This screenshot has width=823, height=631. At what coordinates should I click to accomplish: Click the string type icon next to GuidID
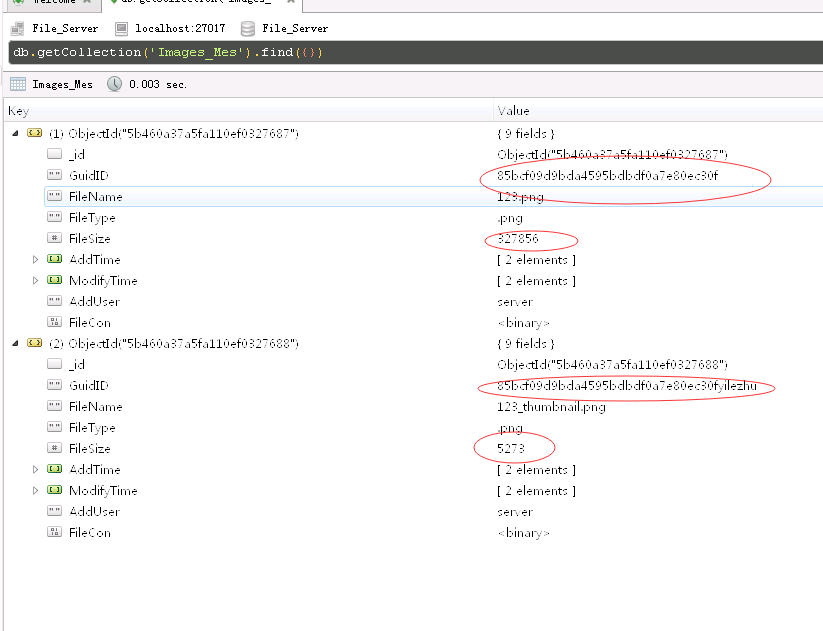pos(55,175)
